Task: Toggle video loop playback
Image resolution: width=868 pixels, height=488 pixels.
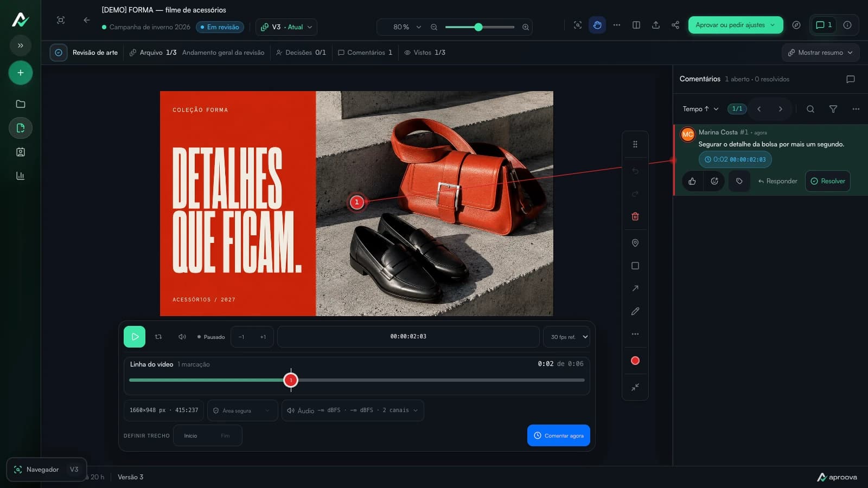Action: tap(158, 337)
